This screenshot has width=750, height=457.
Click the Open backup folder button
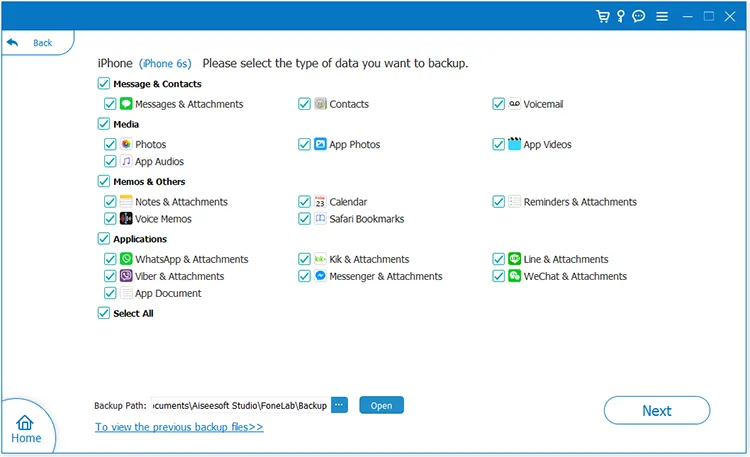pos(381,405)
